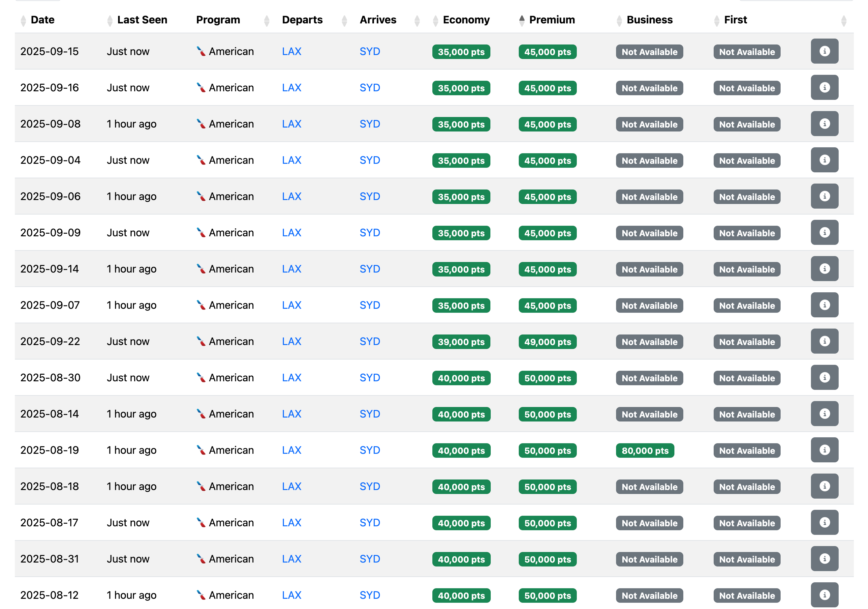Screen dimensions: 868x609
Task: Sort by Premium column header
Action: click(x=552, y=20)
